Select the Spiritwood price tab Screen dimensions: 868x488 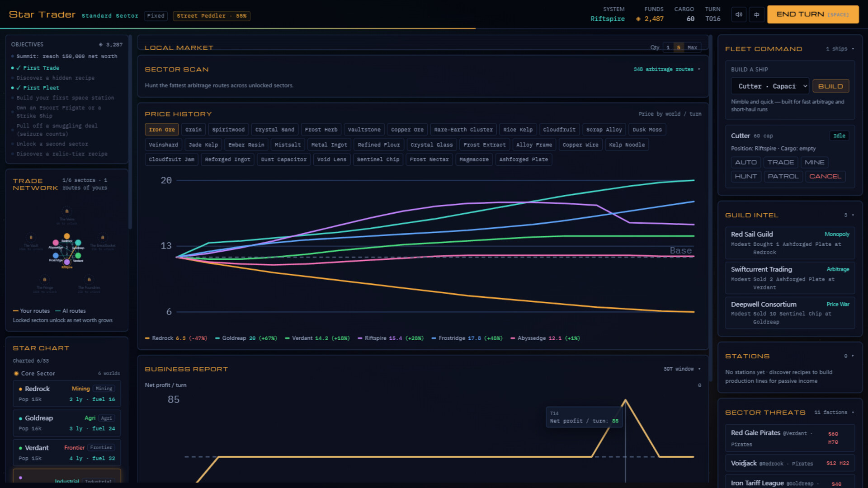point(228,130)
